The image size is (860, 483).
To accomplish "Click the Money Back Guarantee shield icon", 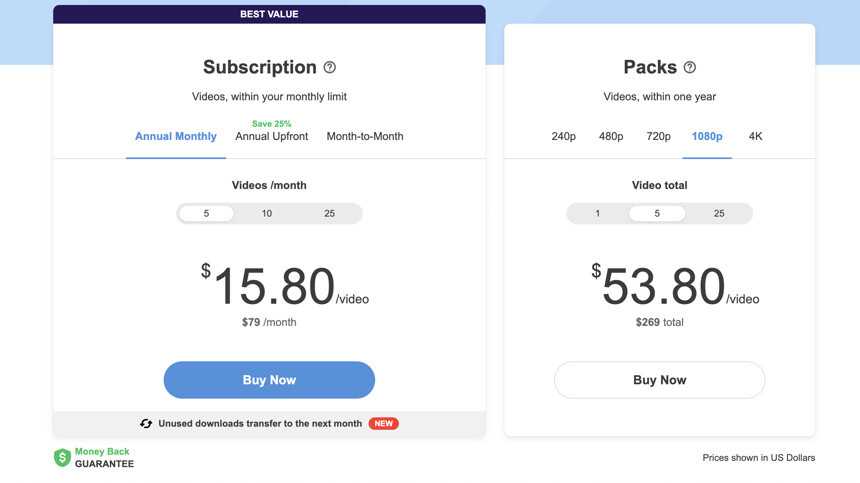I will pos(62,458).
